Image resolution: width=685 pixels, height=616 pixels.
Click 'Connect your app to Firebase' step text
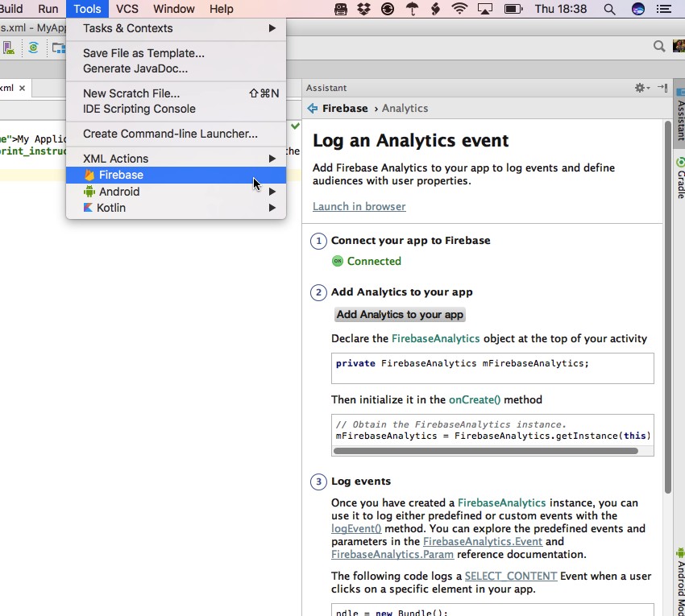tap(411, 241)
